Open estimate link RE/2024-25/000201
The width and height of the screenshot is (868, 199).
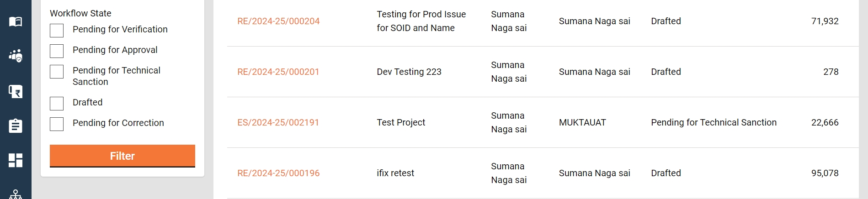[278, 72]
